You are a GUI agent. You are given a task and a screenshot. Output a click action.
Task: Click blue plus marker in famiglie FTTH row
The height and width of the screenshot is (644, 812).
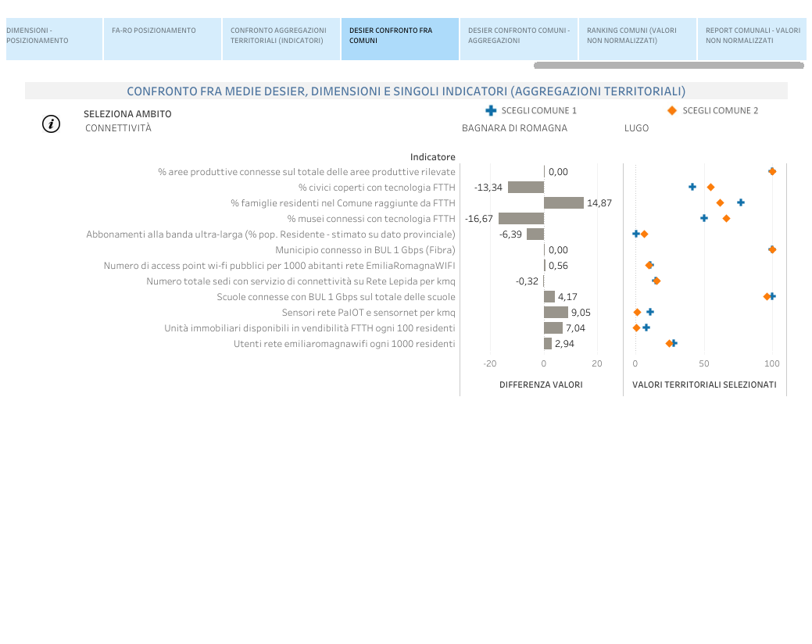[x=741, y=202]
